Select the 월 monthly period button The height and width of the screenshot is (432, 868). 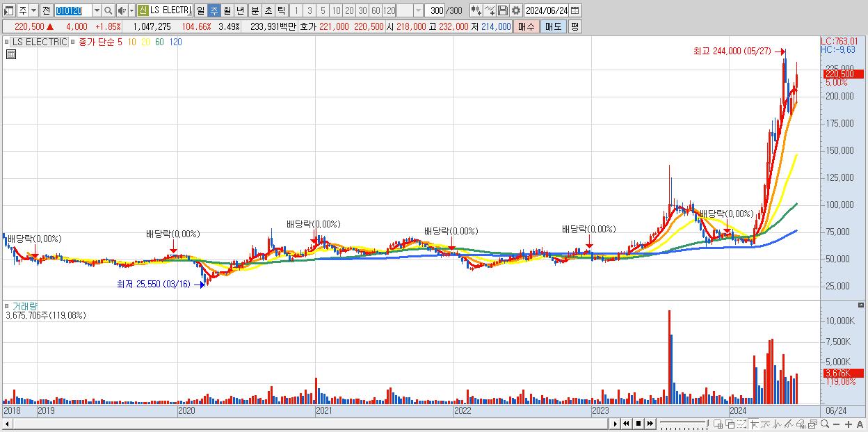[x=227, y=10]
